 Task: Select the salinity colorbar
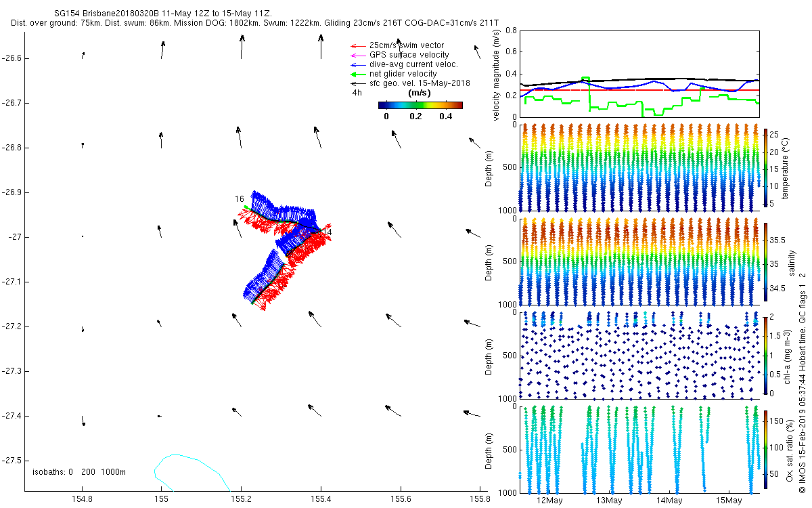[x=765, y=261]
